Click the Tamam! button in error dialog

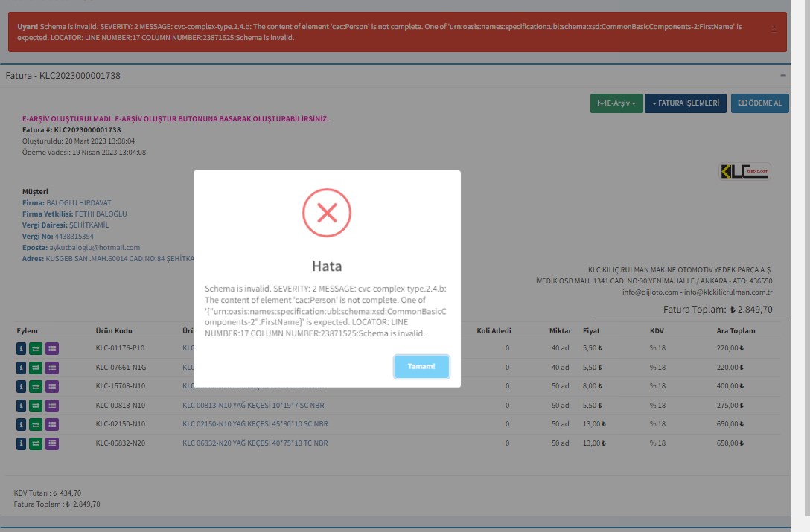coord(421,367)
